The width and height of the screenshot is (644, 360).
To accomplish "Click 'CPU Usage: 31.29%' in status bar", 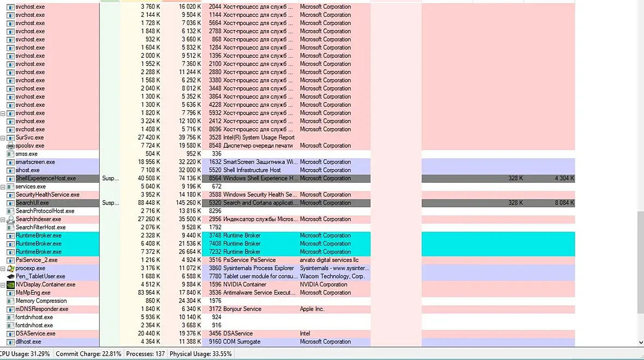I will 25,354.
